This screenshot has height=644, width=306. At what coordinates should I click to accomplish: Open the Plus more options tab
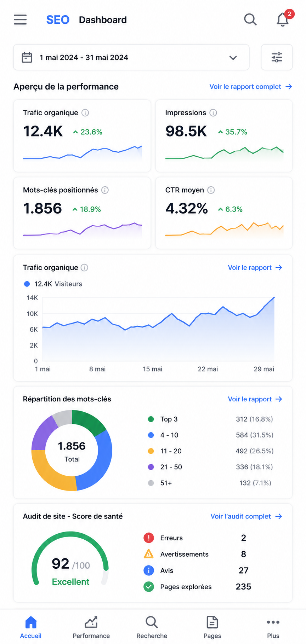pos(273,627)
